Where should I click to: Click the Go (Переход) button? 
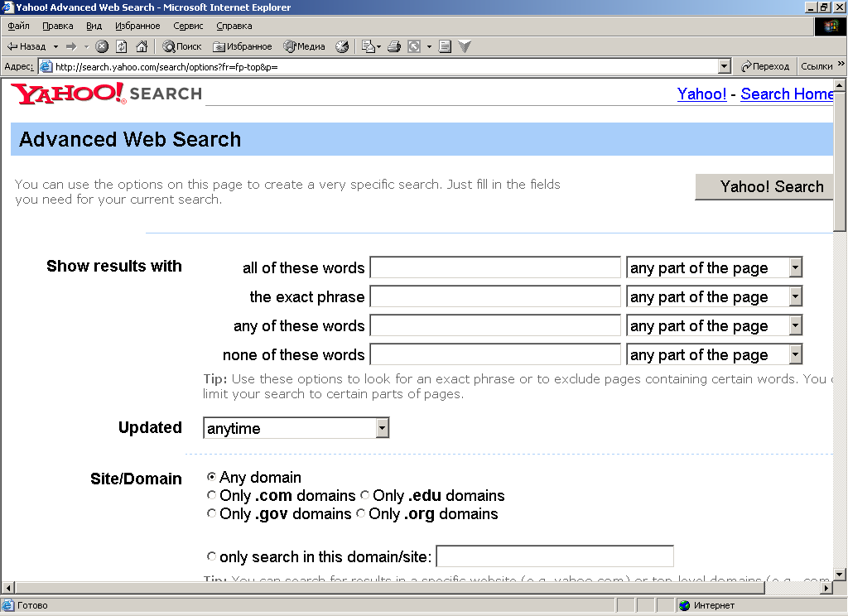tap(765, 66)
